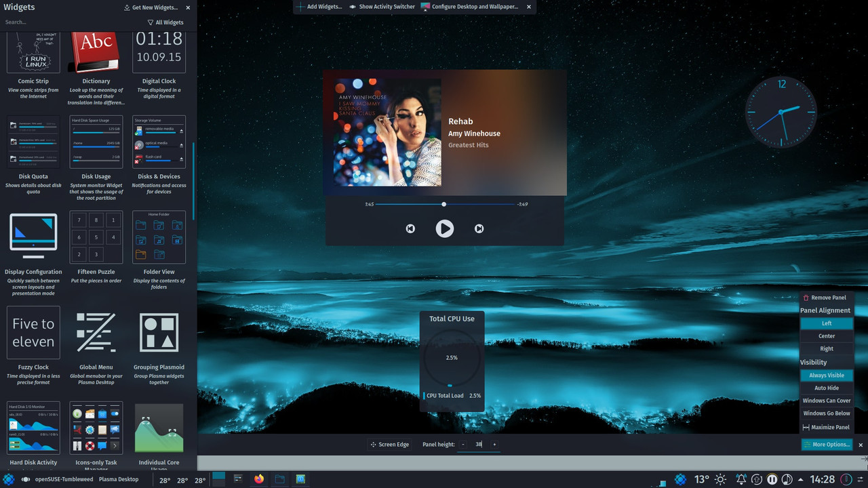Click the music note tray icon
This screenshot has width=868, height=488.
[787, 479]
